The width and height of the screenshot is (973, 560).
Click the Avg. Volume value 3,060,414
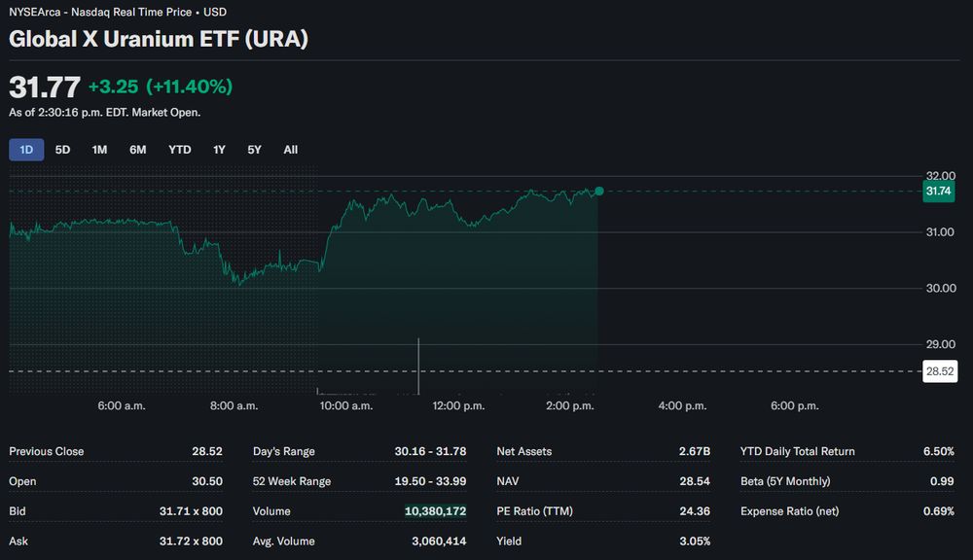439,541
